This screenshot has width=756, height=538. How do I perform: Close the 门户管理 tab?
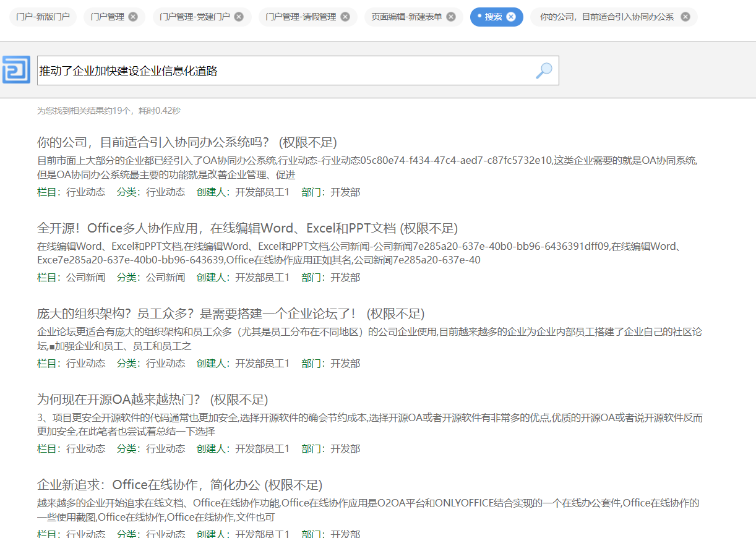point(133,17)
